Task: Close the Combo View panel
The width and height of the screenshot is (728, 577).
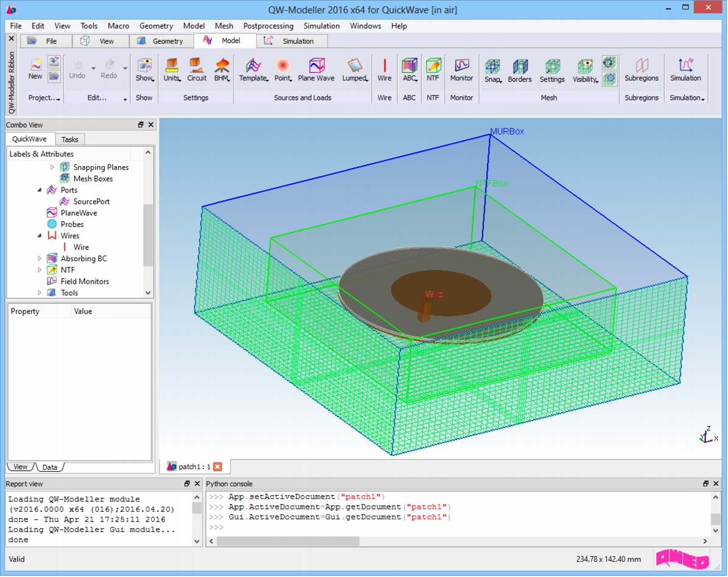Action: click(151, 125)
